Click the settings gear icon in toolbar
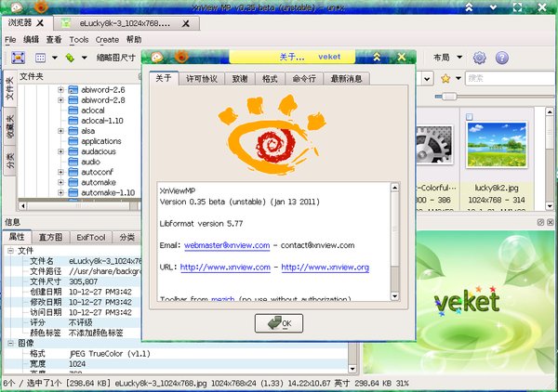558x392 pixels. (x=479, y=58)
